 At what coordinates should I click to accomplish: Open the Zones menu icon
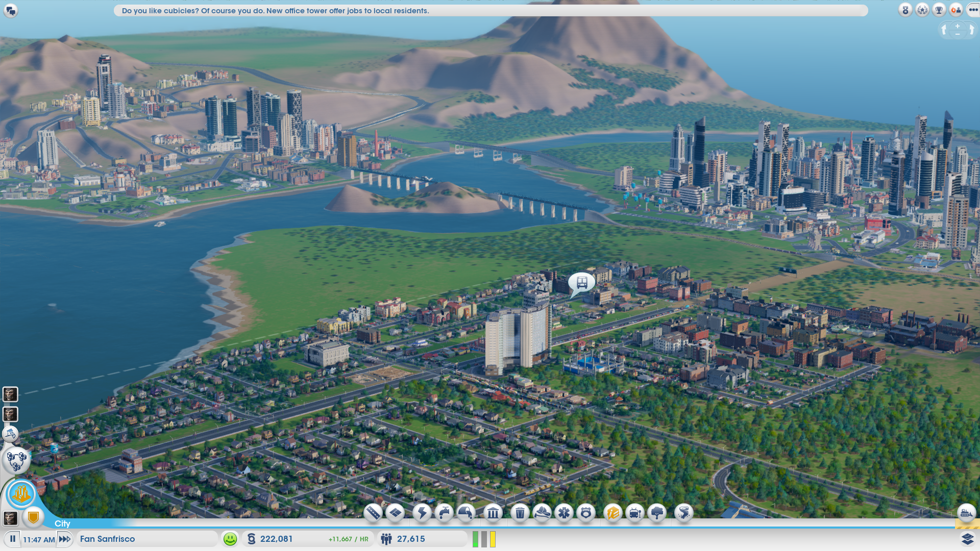pyautogui.click(x=396, y=512)
